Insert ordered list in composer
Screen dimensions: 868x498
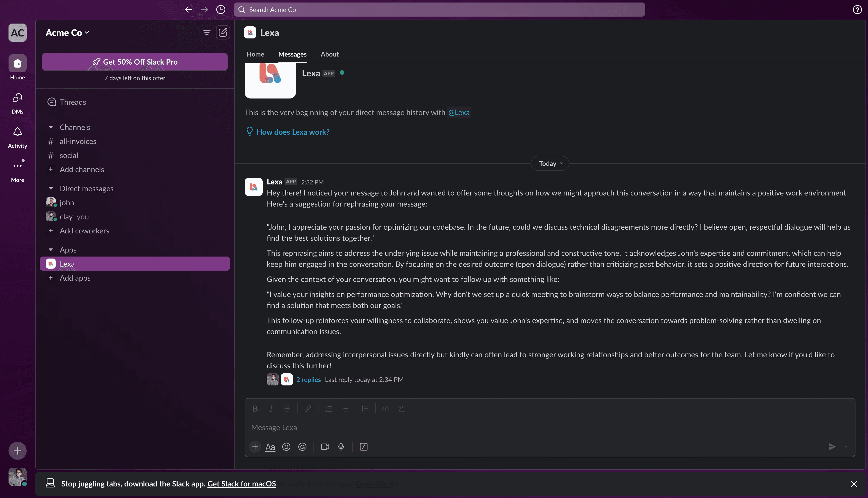tap(329, 408)
